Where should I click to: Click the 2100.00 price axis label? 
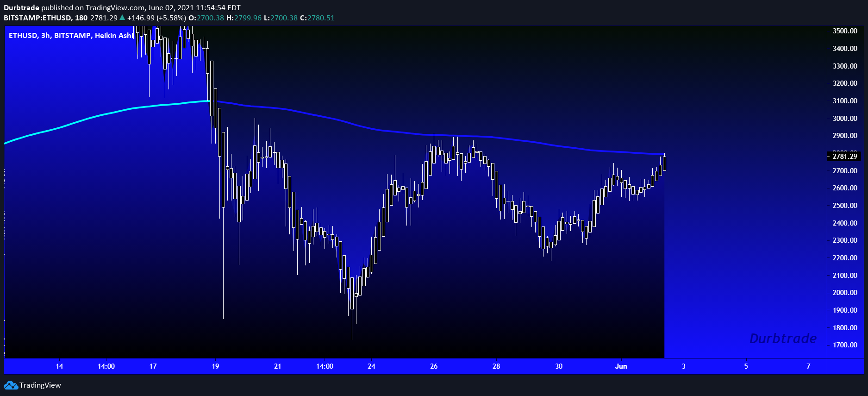coord(845,275)
